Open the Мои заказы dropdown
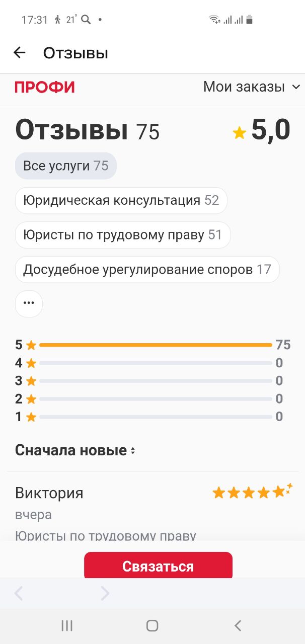Viewport: 305px width, 644px height. click(251, 87)
